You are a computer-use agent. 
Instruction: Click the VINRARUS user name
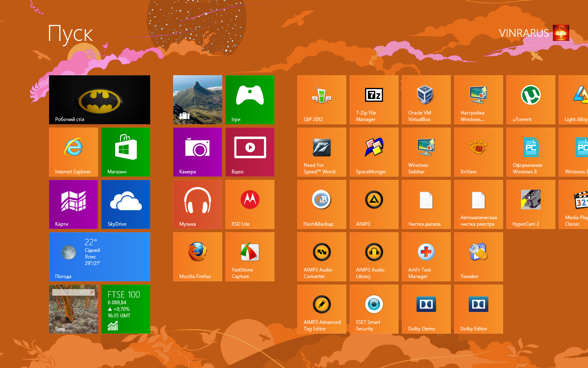pyautogui.click(x=524, y=33)
